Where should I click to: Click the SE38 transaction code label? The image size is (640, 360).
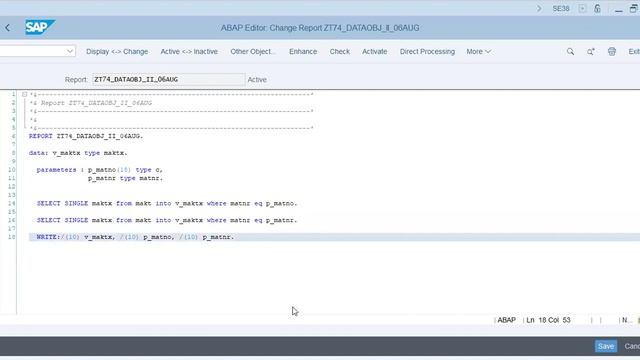pos(561,9)
